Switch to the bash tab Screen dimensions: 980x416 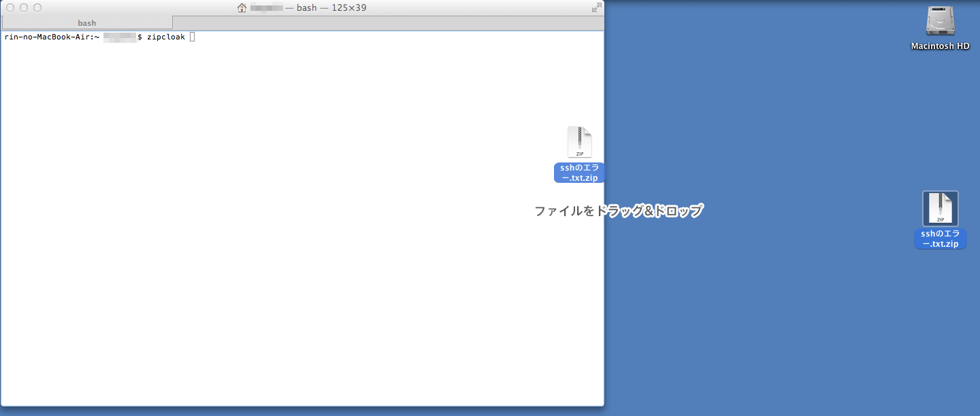click(x=87, y=23)
